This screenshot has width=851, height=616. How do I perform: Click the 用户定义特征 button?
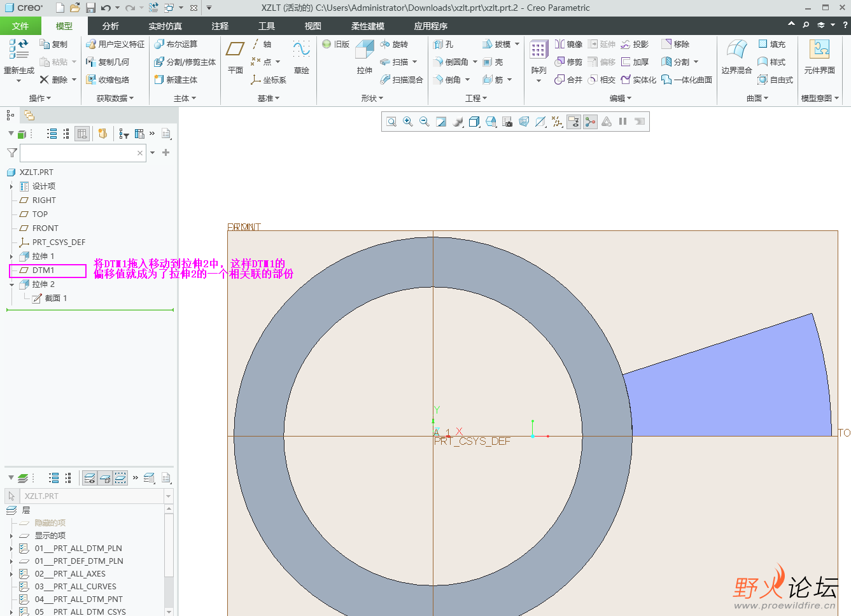tap(115, 44)
